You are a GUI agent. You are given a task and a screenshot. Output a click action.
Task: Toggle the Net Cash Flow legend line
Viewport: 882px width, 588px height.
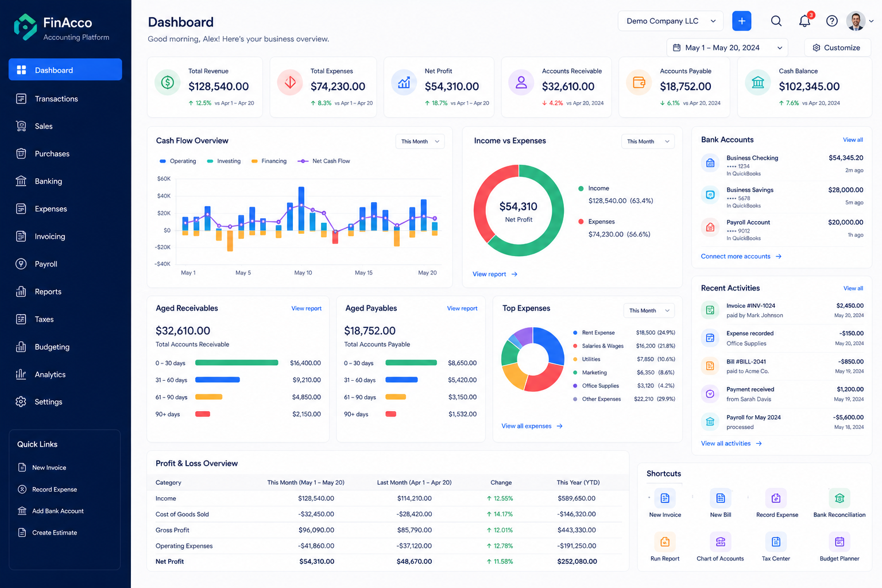point(324,161)
